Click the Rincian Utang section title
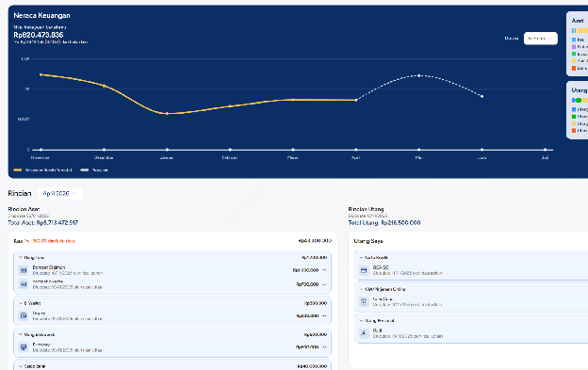 tap(366, 209)
